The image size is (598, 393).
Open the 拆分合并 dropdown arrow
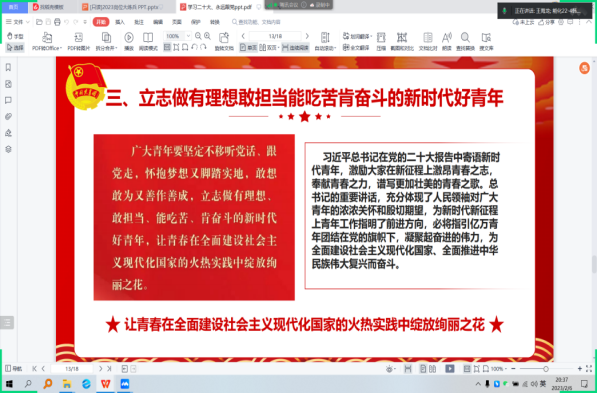116,48
